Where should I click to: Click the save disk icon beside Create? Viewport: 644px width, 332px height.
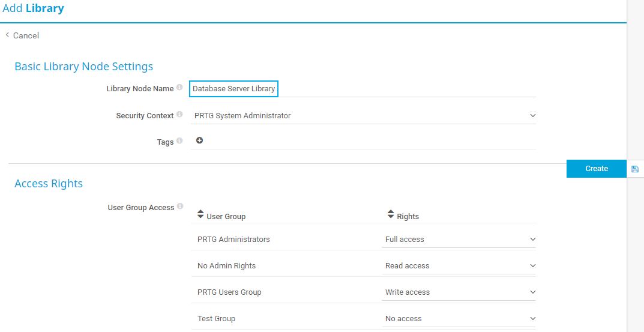pos(635,169)
